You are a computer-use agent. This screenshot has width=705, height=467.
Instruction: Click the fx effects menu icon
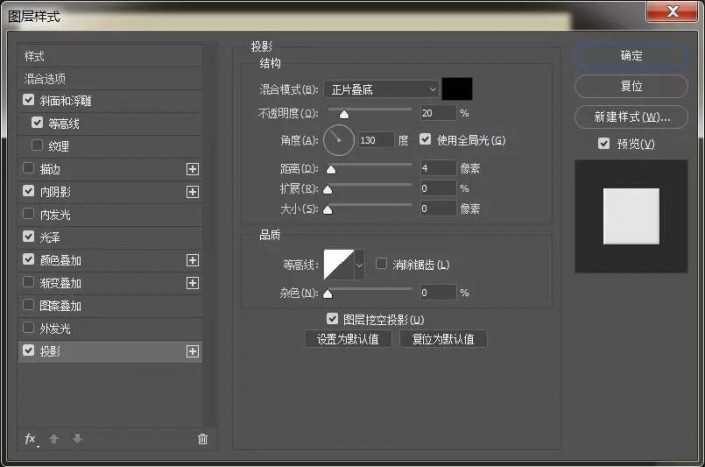[31, 438]
